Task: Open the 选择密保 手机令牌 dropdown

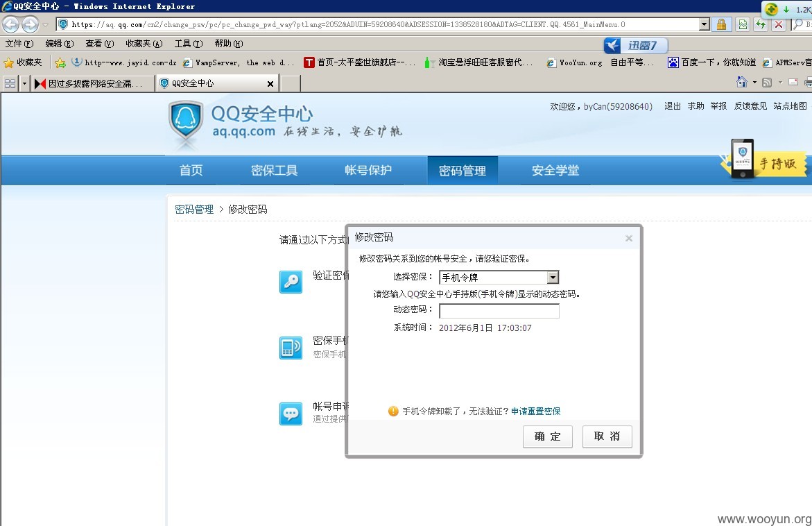Action: click(x=499, y=278)
